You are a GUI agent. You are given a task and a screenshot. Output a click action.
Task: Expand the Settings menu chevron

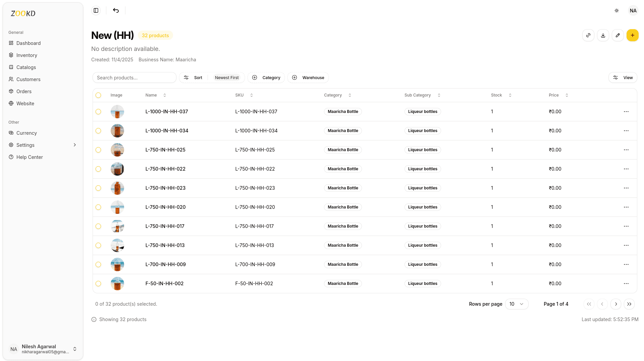(74, 145)
